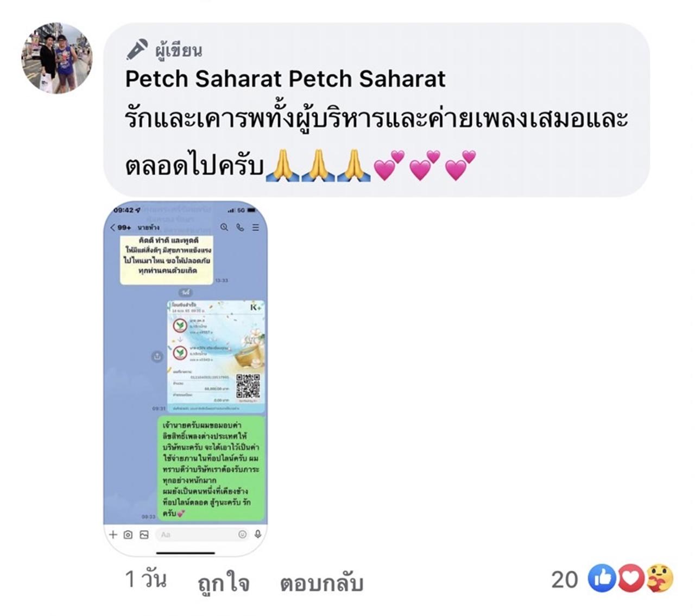695x616 pixels.
Task: Open Petch Saharat's profile picture
Action: coord(56,58)
